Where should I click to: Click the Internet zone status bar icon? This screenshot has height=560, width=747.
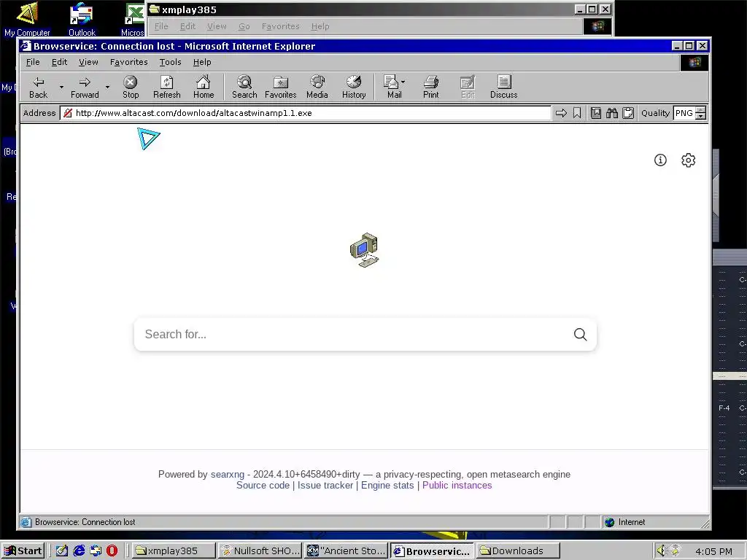click(x=609, y=522)
